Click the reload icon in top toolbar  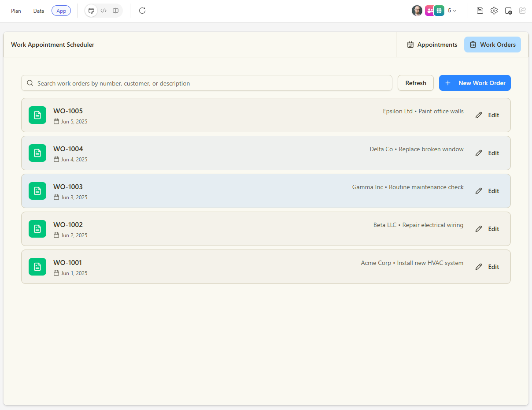click(x=142, y=11)
